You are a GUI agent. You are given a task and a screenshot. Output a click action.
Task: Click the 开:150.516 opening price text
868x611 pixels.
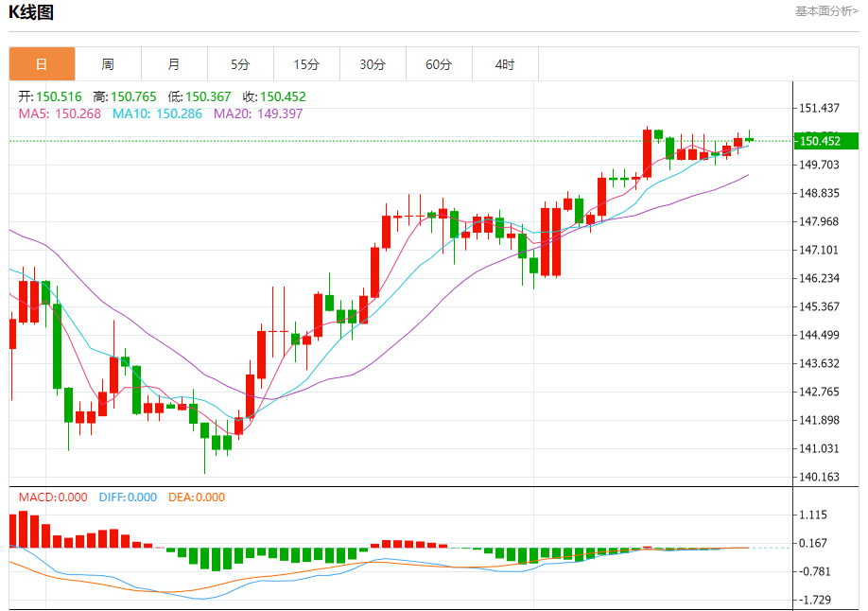pyautogui.click(x=50, y=96)
